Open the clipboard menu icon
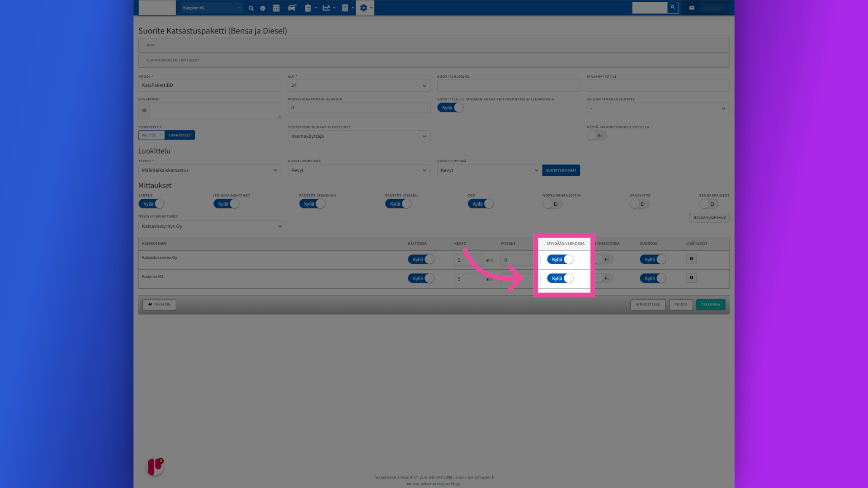Screen dimensions: 868x488 310,8
